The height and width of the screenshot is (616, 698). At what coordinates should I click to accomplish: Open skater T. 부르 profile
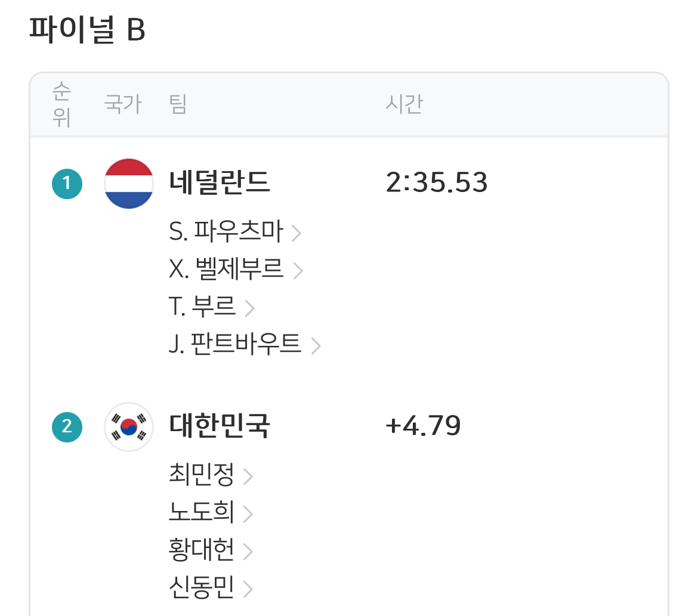click(203, 307)
